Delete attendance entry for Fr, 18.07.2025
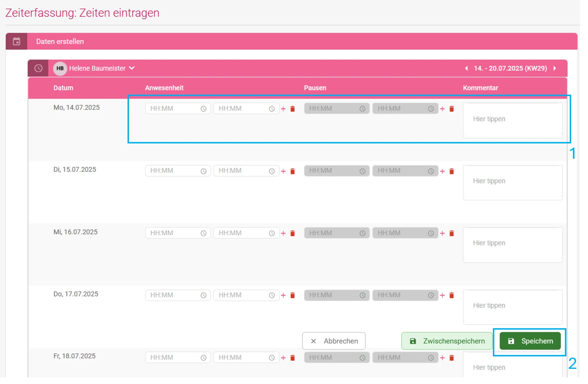588x384 pixels. pos(292,358)
